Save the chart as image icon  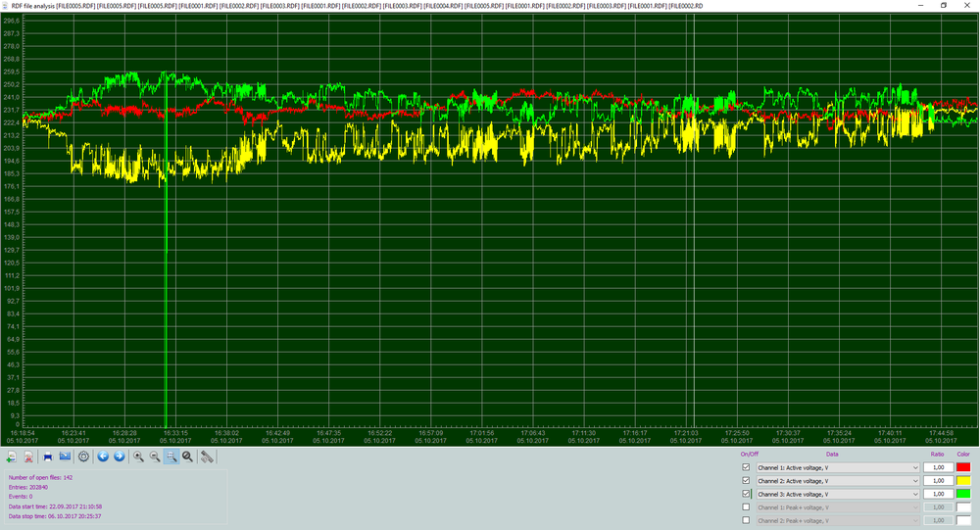pos(65,457)
